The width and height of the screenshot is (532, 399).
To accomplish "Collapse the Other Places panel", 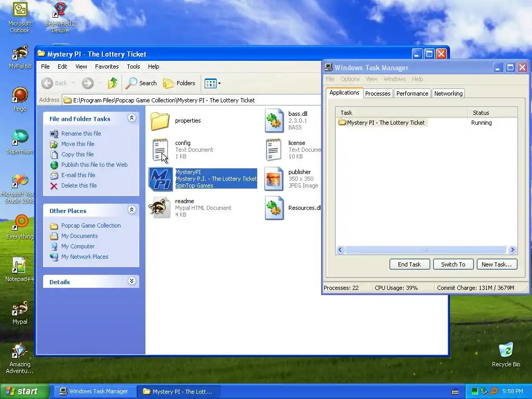I will (131, 210).
